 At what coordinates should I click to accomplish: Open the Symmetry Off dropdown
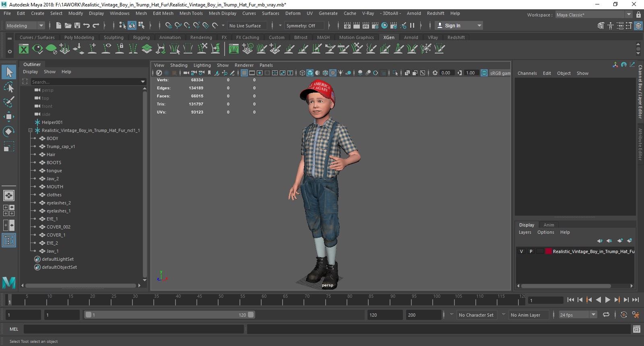(304, 25)
